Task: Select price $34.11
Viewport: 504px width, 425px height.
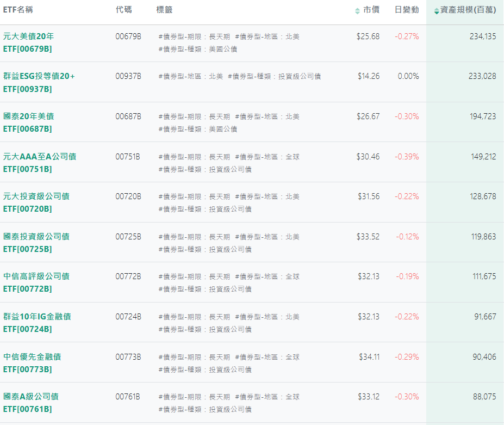Action: coord(369,357)
